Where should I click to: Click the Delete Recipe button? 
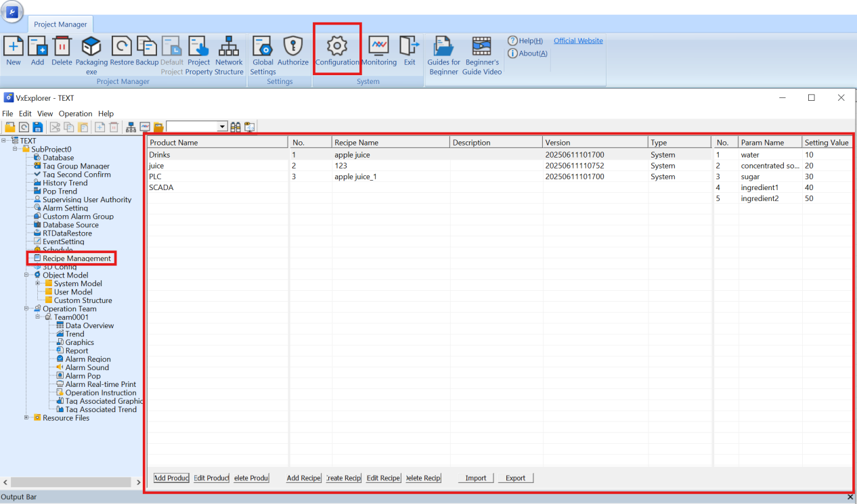tap(423, 478)
